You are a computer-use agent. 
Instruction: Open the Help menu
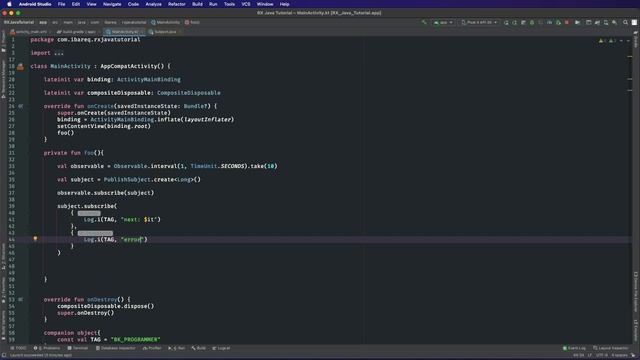tap(284, 4)
